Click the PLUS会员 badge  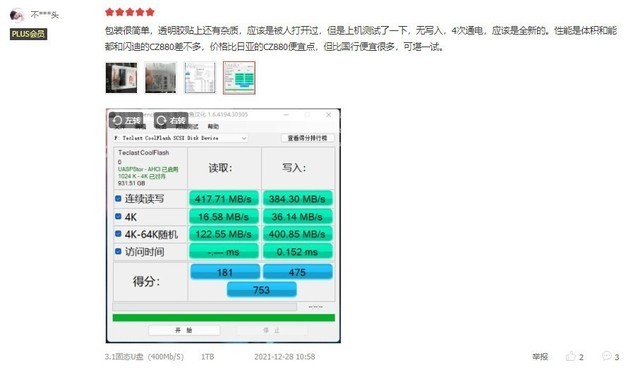(x=29, y=34)
